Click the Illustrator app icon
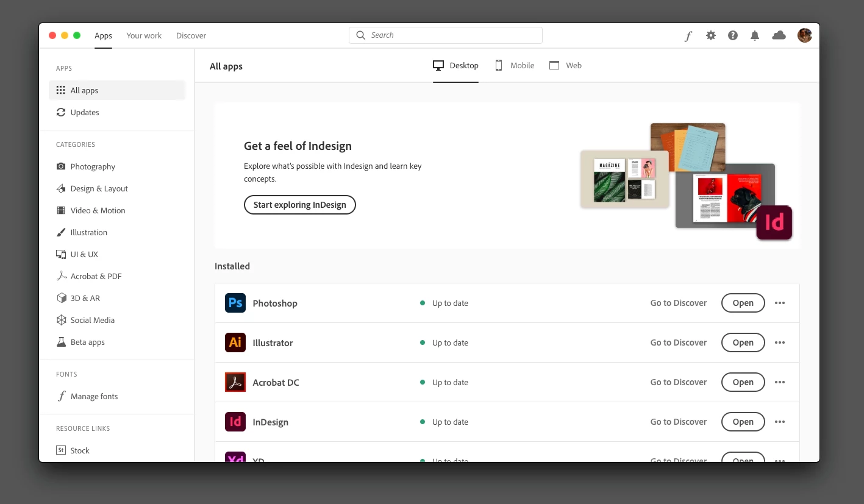Screen dimensions: 864x504 pos(235,343)
